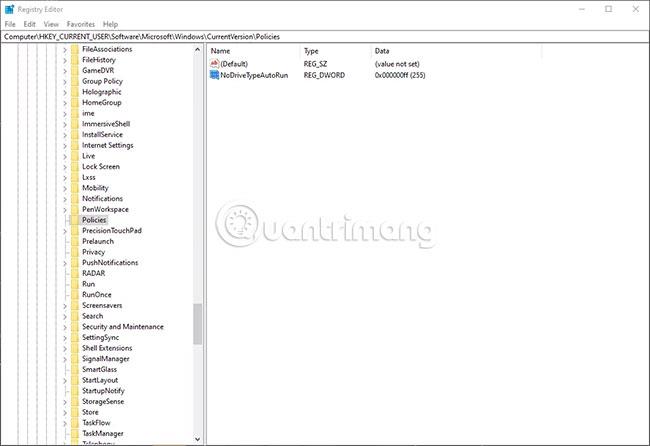The image size is (650, 446).
Task: Click the Lock Screen folder icon
Action: point(75,167)
